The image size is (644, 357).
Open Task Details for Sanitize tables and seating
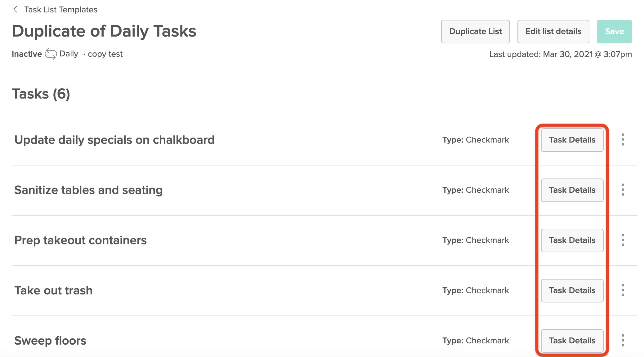[572, 190]
